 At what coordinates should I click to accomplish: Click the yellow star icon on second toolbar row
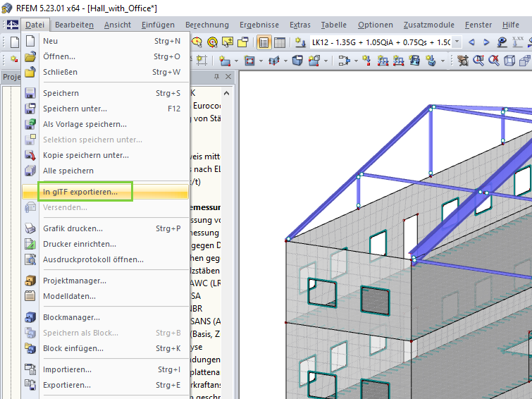pyautogui.click(x=14, y=60)
